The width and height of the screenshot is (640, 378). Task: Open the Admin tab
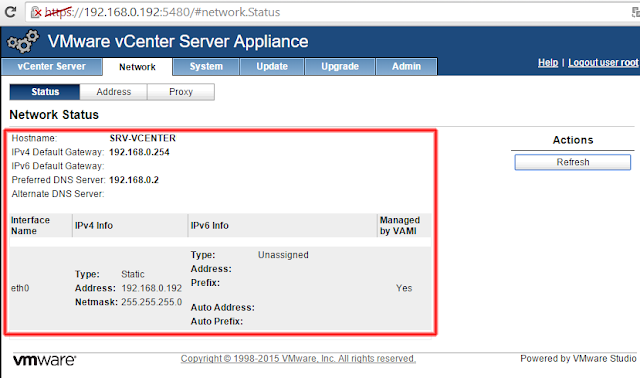[x=406, y=67]
